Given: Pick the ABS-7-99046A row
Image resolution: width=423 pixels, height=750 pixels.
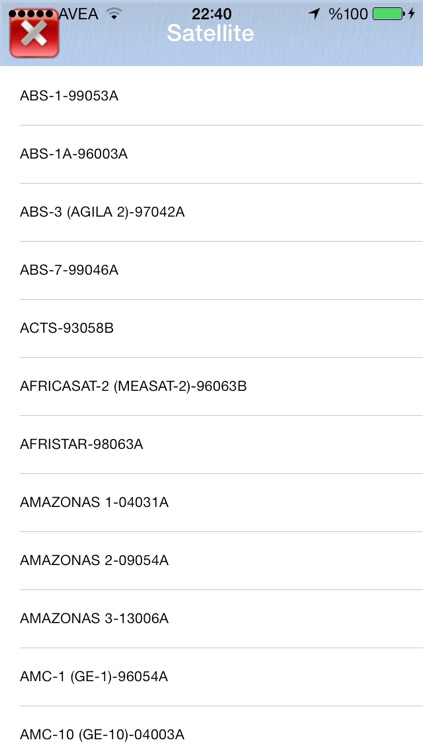Looking at the screenshot, I should coord(212,270).
